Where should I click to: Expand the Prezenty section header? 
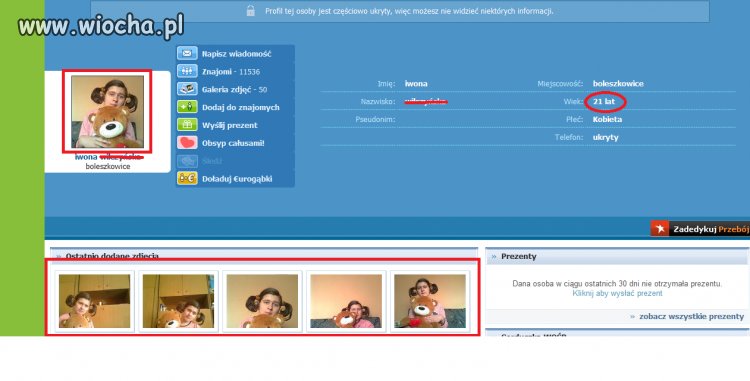pyautogui.click(x=617, y=257)
